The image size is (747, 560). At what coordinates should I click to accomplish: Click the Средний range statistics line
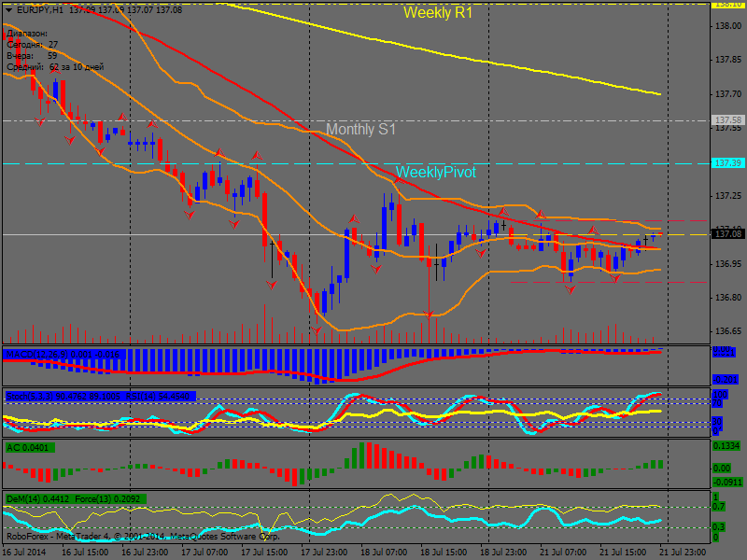click(x=54, y=66)
